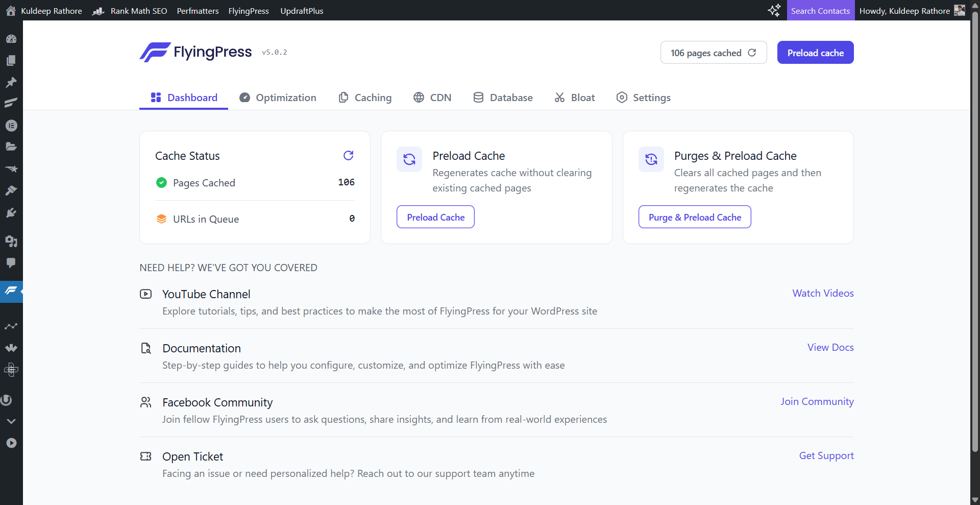The width and height of the screenshot is (980, 505).
Task: Open the Join Community link
Action: (817, 401)
